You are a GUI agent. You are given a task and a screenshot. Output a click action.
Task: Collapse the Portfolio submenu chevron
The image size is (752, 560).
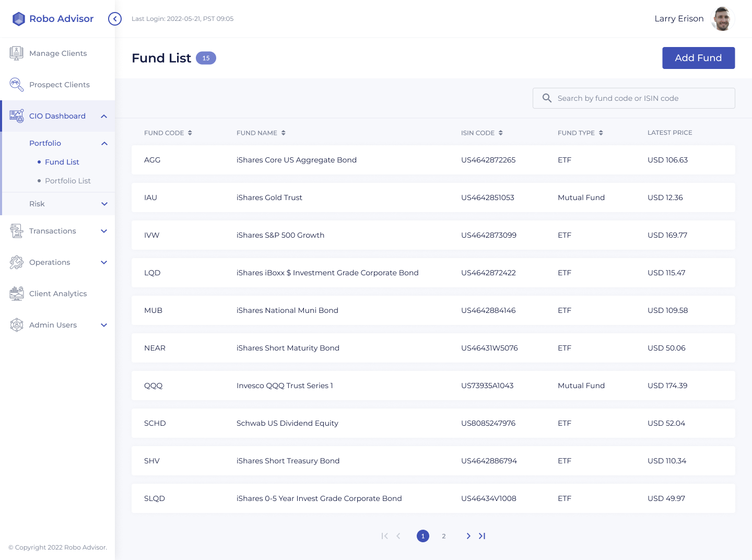(x=104, y=143)
